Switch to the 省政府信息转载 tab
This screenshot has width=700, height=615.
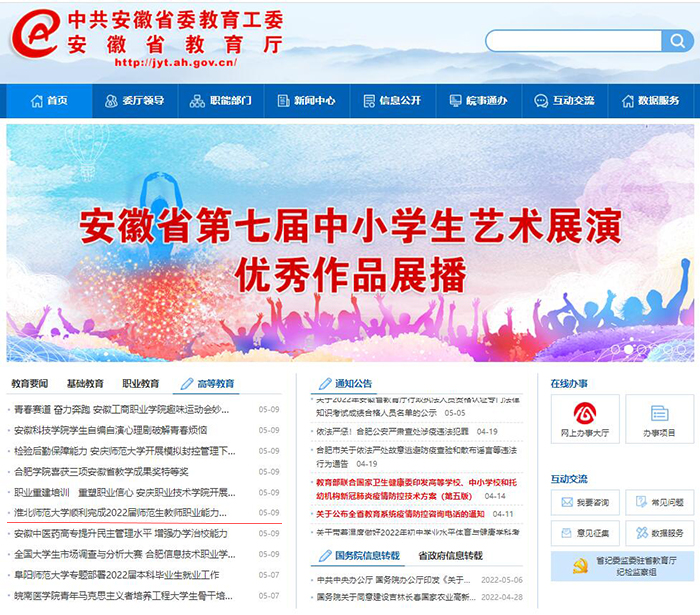click(x=450, y=556)
